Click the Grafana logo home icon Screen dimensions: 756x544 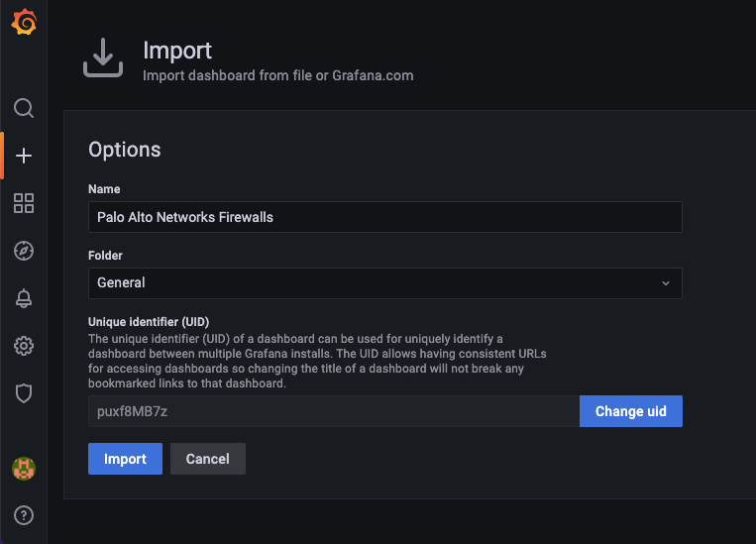[24, 23]
